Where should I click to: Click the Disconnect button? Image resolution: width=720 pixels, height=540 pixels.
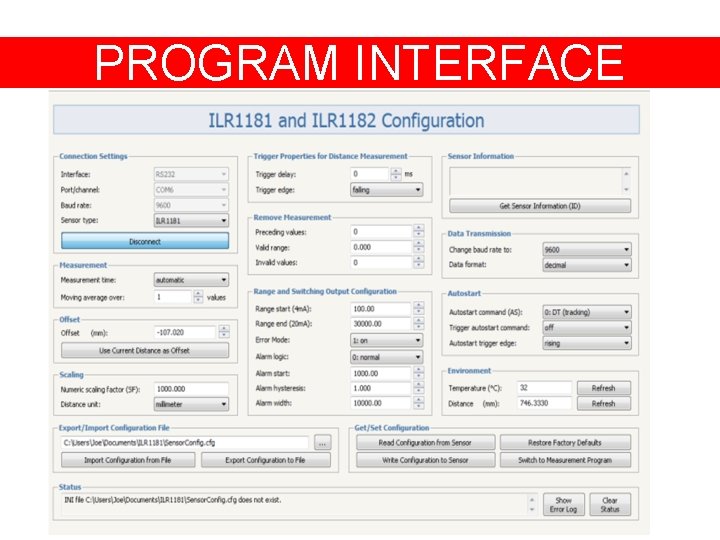click(145, 241)
